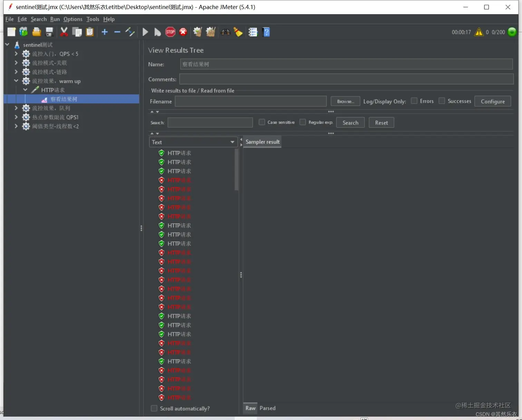This screenshot has height=420, width=522.
Task: Click the Shutdown red X icon
Action: point(183,32)
